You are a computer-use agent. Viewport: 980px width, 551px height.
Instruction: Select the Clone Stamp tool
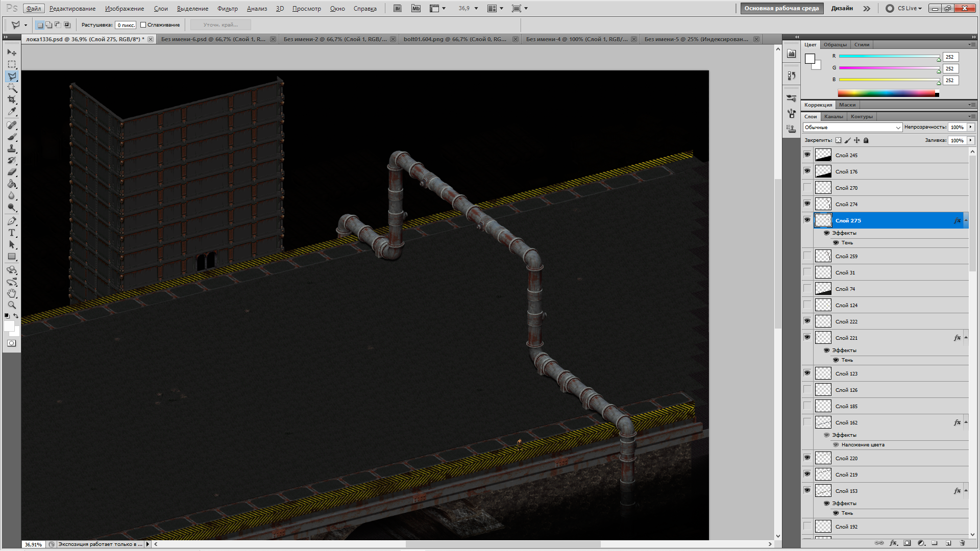pos(12,148)
